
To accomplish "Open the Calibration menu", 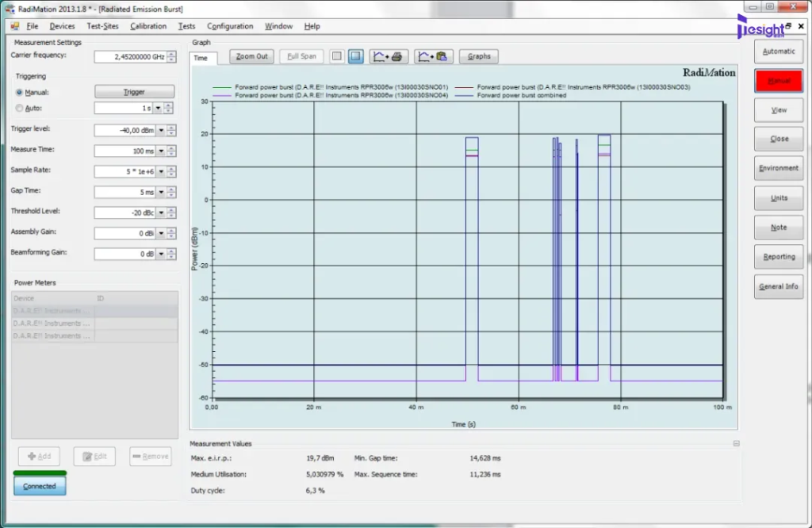I will 148,26.
